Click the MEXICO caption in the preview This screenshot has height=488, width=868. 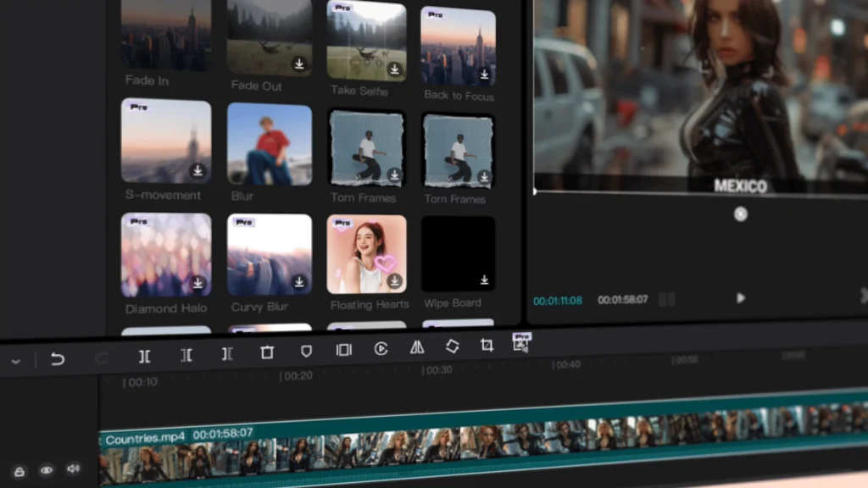click(741, 186)
